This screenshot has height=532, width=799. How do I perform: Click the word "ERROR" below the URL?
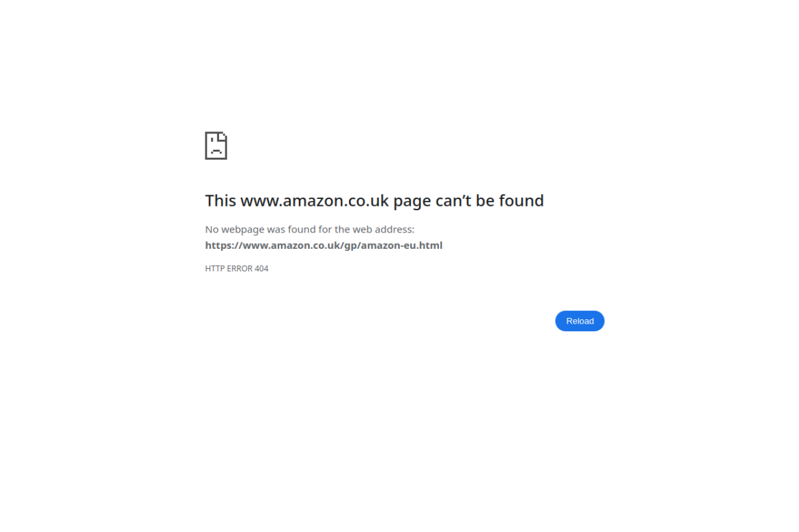pos(240,269)
